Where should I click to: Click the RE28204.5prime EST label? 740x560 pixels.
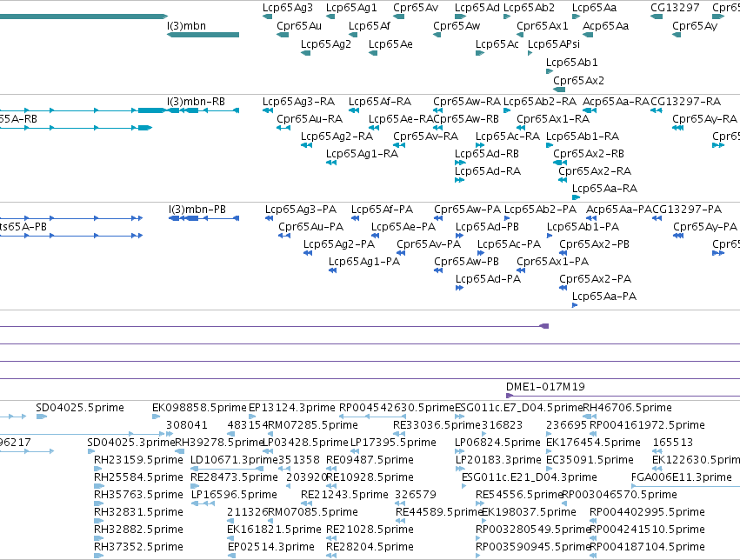coord(370,547)
